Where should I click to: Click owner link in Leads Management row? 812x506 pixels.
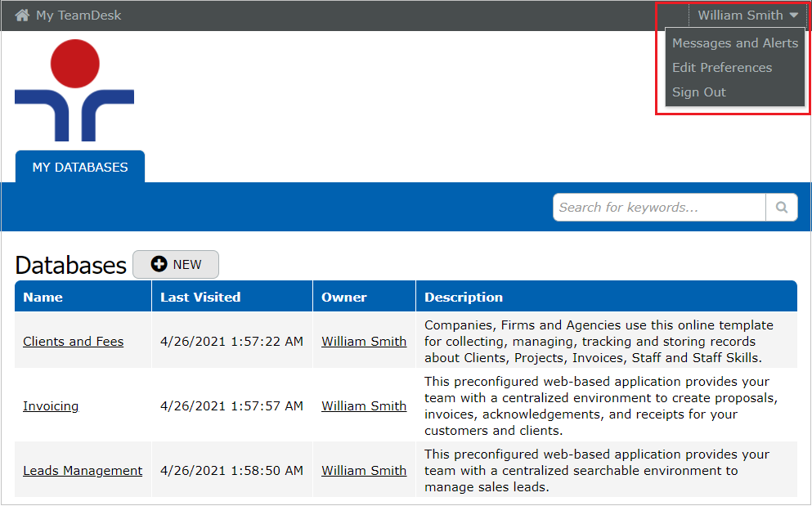pyautogui.click(x=363, y=471)
